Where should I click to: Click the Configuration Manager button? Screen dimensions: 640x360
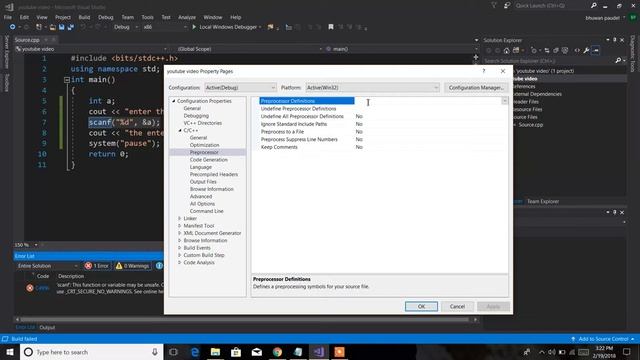(476, 88)
